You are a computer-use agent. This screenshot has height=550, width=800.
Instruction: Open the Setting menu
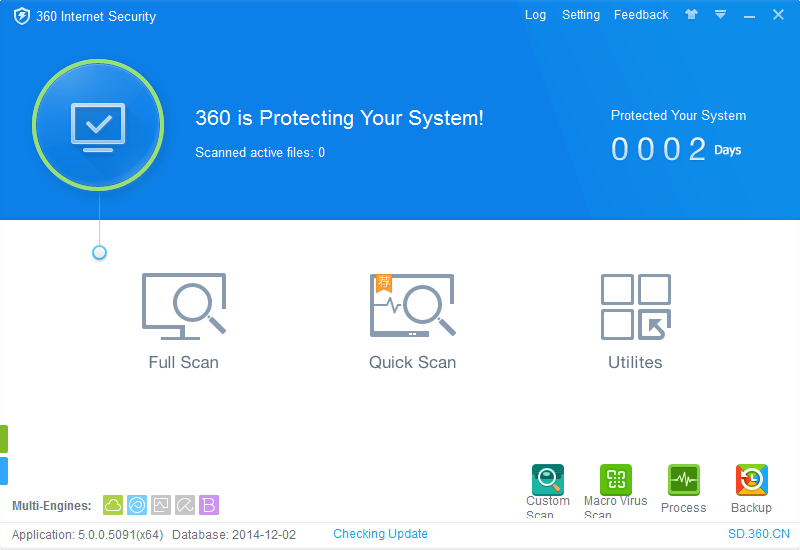pyautogui.click(x=581, y=15)
